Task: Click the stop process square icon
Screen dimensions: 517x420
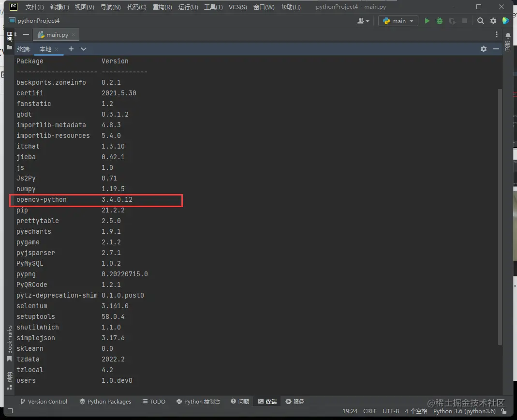Action: tap(465, 21)
